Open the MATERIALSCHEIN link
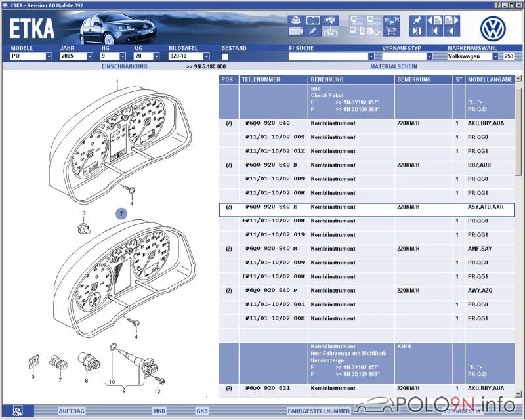 pos(394,66)
